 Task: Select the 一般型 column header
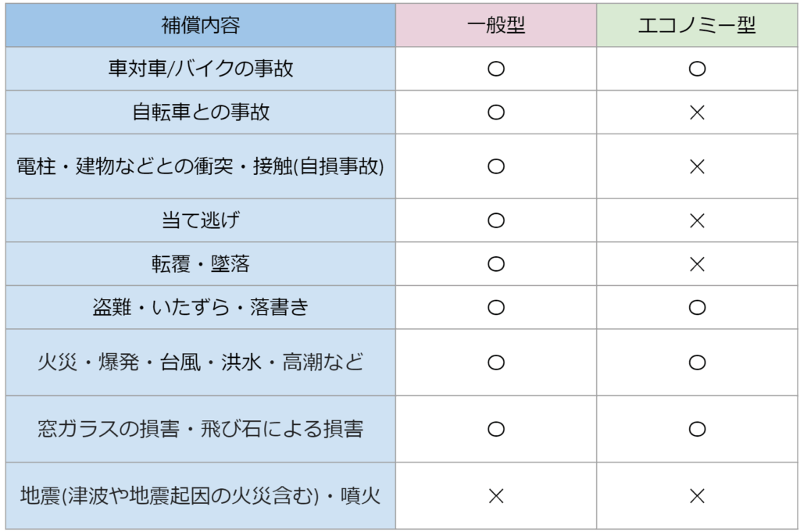pyautogui.click(x=496, y=26)
